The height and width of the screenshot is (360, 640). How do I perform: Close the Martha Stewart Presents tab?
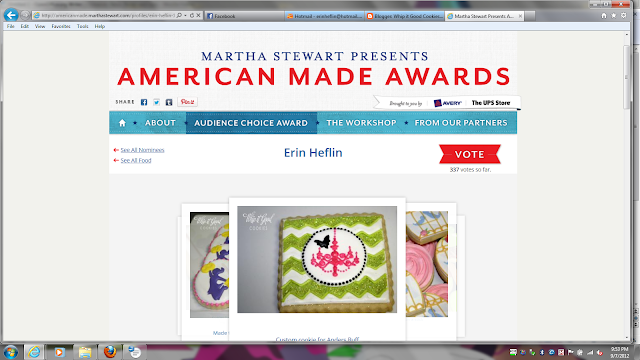click(x=520, y=16)
